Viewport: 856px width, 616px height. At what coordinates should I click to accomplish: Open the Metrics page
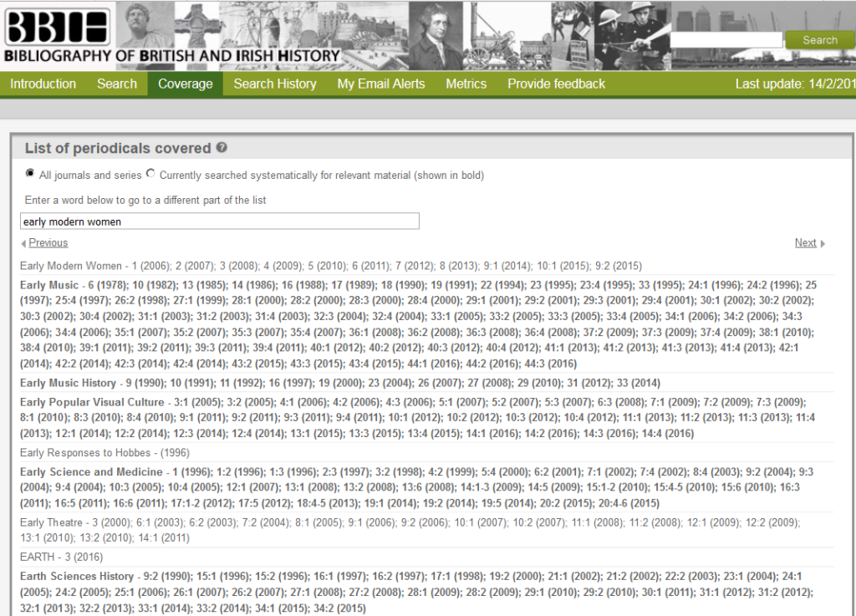tap(466, 84)
